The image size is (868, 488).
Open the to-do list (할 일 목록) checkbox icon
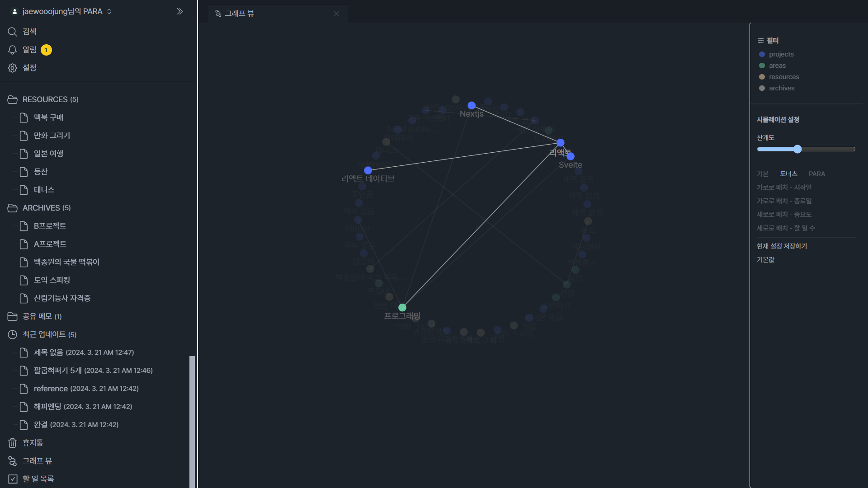[12, 479]
